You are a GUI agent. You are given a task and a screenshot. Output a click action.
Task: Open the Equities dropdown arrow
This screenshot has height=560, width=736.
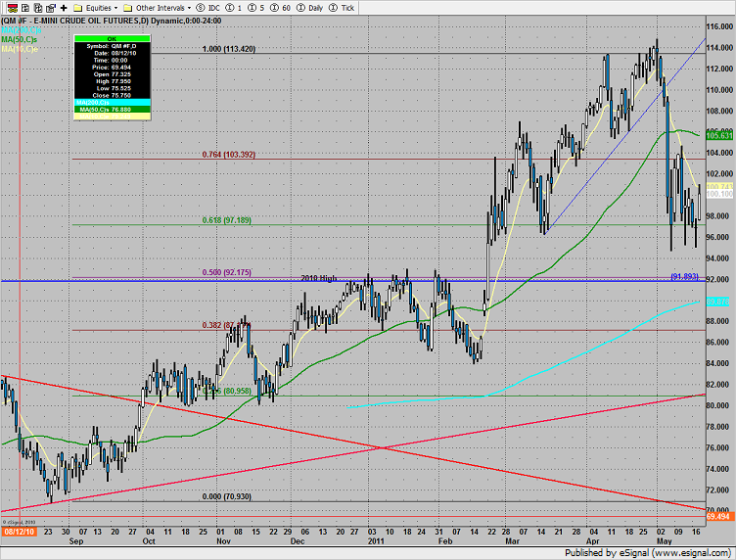pos(115,8)
